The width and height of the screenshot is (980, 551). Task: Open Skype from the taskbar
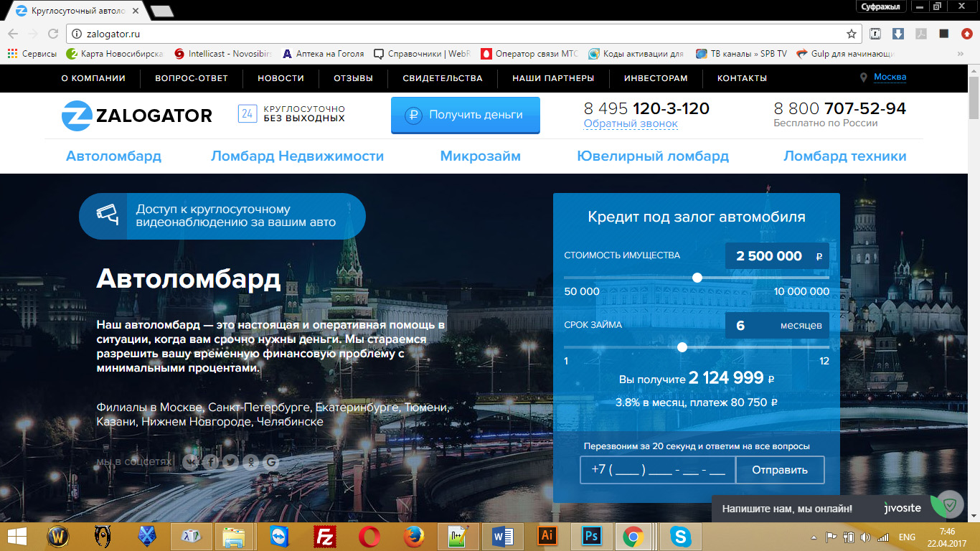click(680, 536)
